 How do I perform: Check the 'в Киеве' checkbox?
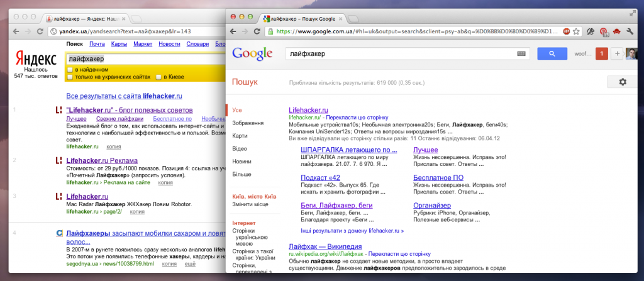(x=159, y=77)
